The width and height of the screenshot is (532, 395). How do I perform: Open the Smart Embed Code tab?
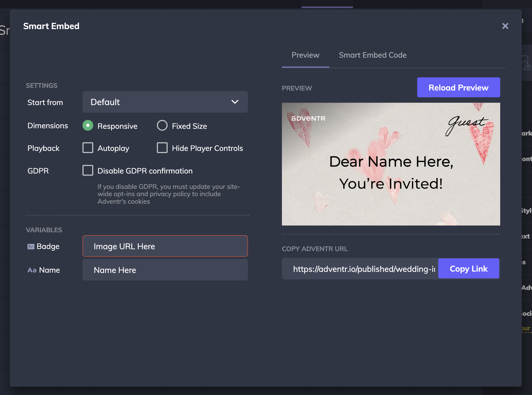pos(372,55)
